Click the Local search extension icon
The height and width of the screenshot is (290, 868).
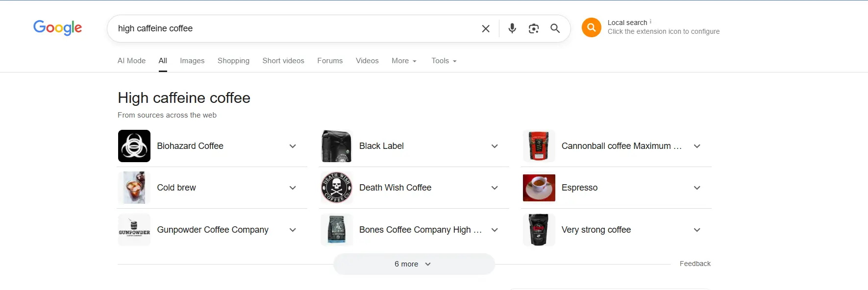(591, 27)
